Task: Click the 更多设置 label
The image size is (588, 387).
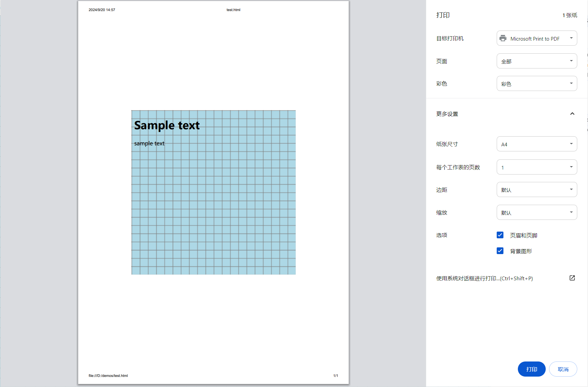Action: point(447,114)
